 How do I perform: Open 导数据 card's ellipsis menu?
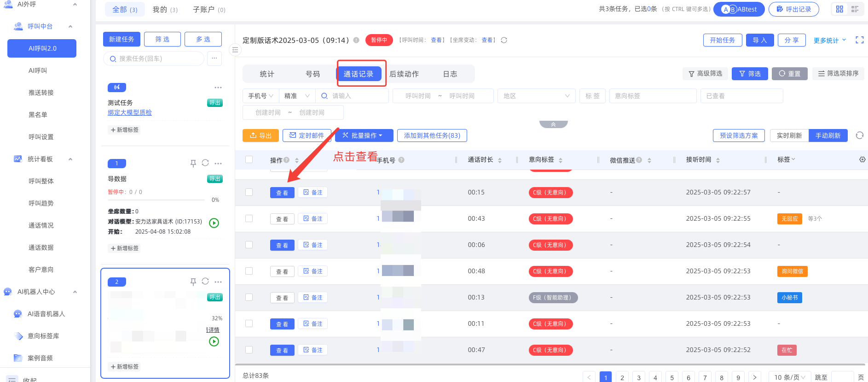point(218,164)
